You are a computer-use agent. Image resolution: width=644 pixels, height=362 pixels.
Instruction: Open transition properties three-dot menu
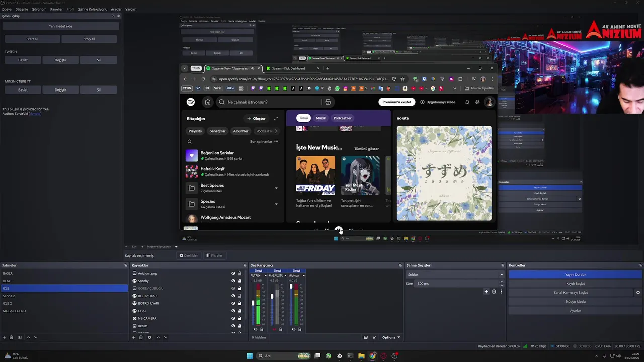pos(501,292)
